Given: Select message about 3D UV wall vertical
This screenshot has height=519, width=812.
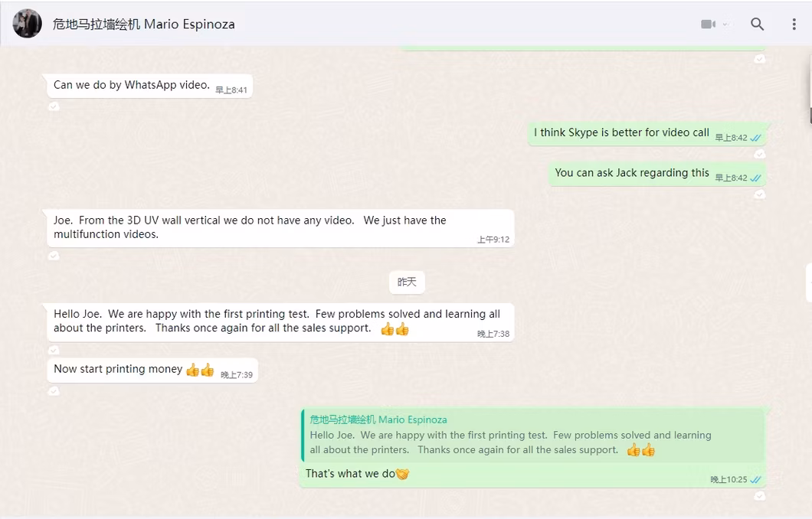Looking at the screenshot, I should coord(280,228).
